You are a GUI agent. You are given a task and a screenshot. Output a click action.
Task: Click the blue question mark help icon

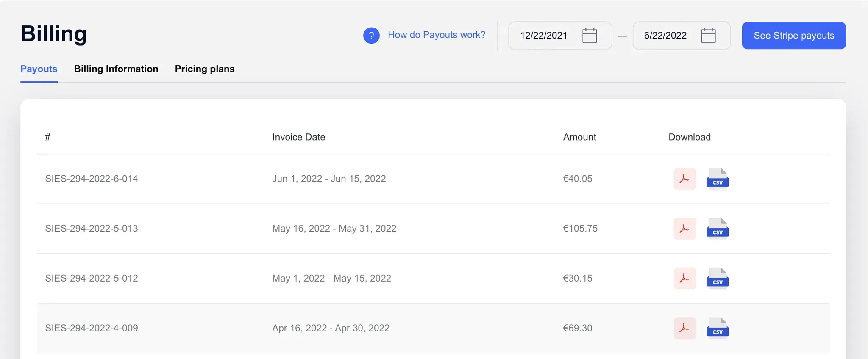pos(371,36)
